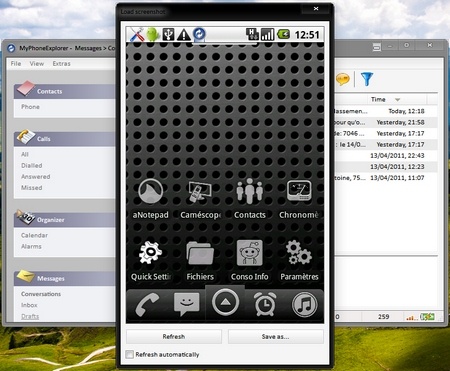Open Calendar in Organizer
This screenshot has height=371, width=450.
coord(34,235)
